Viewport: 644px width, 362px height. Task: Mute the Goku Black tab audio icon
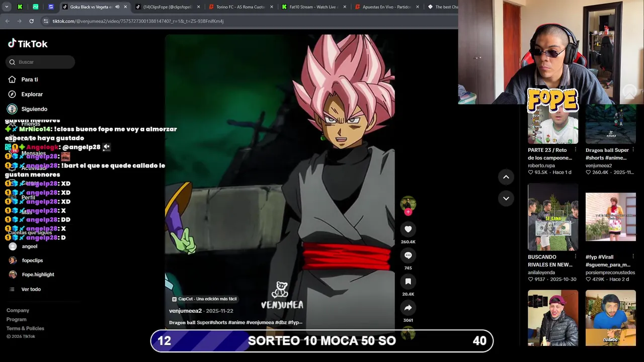coord(117,7)
